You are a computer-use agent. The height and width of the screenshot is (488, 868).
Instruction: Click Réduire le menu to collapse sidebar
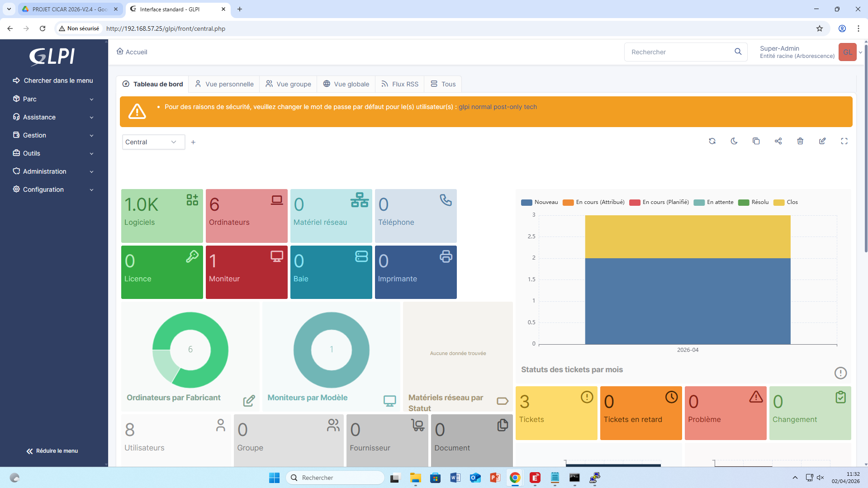pyautogui.click(x=52, y=451)
